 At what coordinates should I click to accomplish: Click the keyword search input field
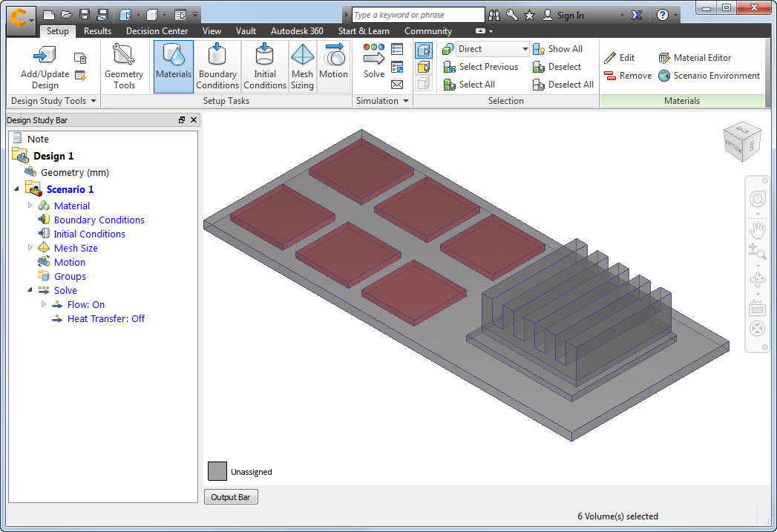pos(419,15)
